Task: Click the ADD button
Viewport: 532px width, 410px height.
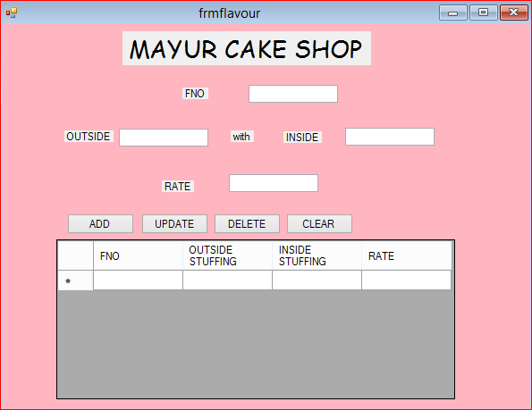Action: point(100,223)
